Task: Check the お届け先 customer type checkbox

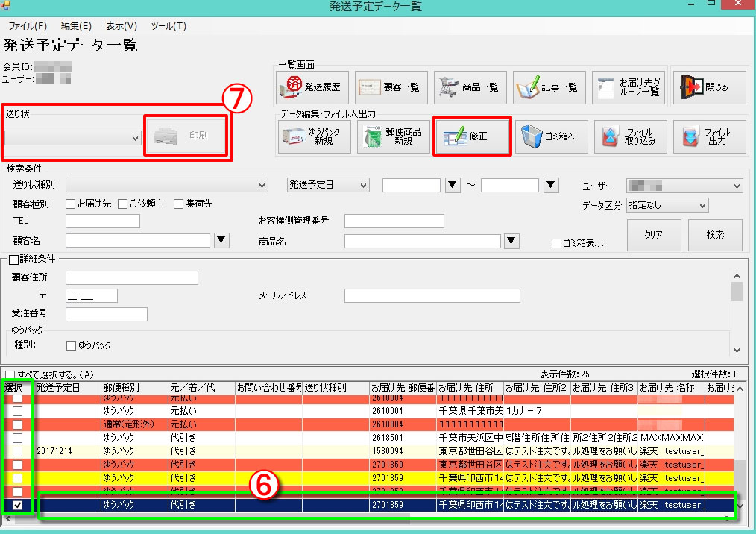Action: (71, 204)
